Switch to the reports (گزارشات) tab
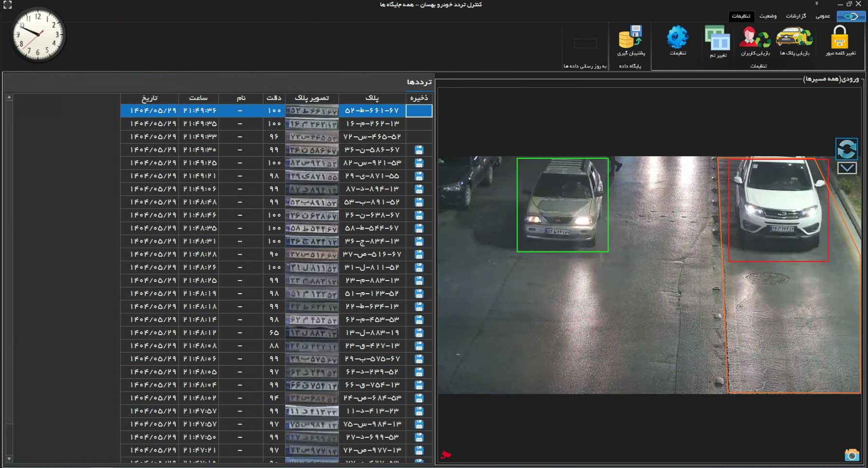This screenshot has width=868, height=468. click(x=796, y=16)
